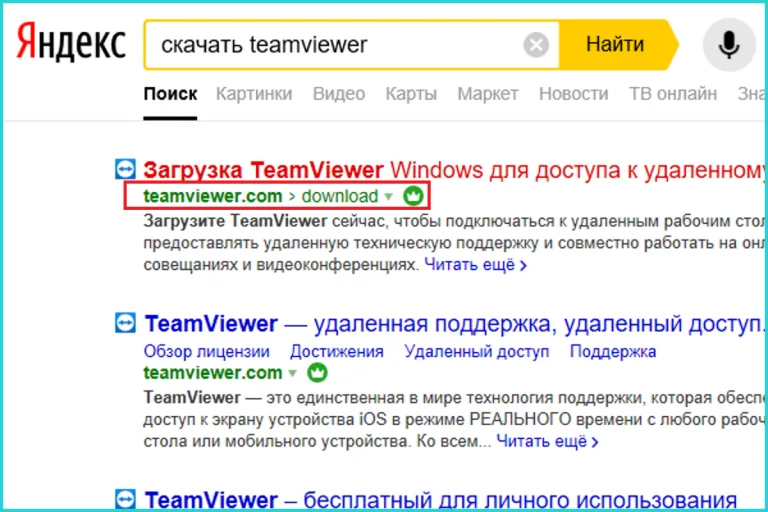Click green crown badge in first result

(413, 196)
